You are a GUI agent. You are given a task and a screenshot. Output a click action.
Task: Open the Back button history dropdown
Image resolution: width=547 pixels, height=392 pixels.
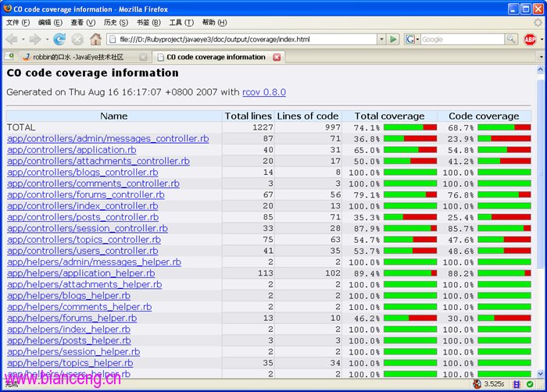[23, 39]
